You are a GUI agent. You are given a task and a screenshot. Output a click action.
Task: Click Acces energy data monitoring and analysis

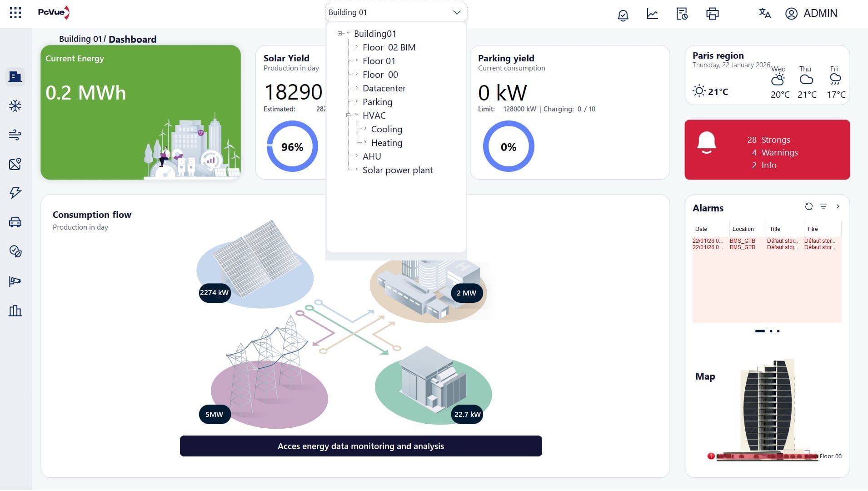361,446
